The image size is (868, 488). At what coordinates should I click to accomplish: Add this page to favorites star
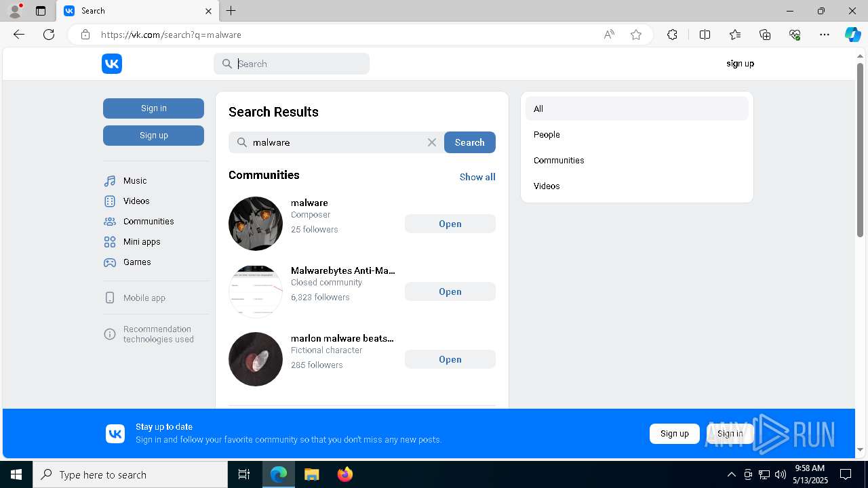pos(636,35)
